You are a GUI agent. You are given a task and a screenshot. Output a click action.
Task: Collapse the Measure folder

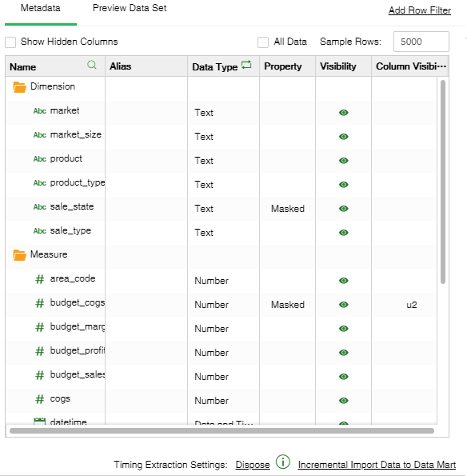click(x=20, y=255)
